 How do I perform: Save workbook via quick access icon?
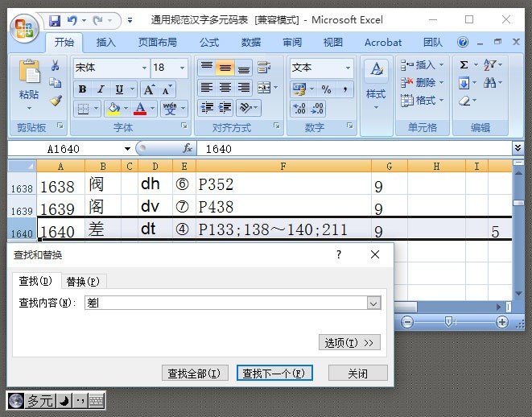55,21
